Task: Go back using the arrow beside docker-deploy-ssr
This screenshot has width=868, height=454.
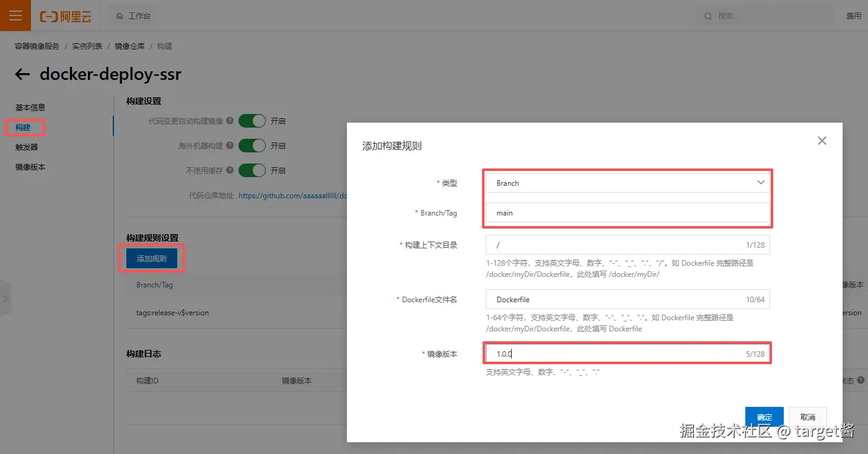Action: pos(22,75)
